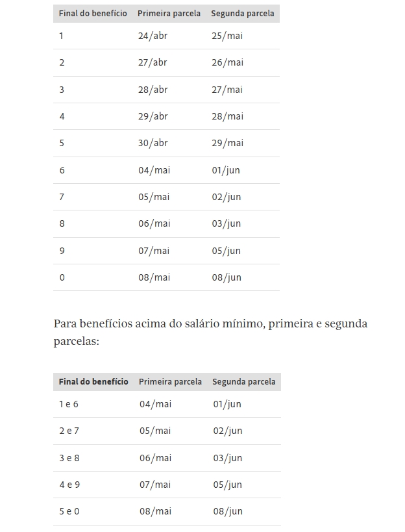The height and width of the screenshot is (532, 405).
Task: Select the "3 e 8" row label
Action: click(x=69, y=458)
